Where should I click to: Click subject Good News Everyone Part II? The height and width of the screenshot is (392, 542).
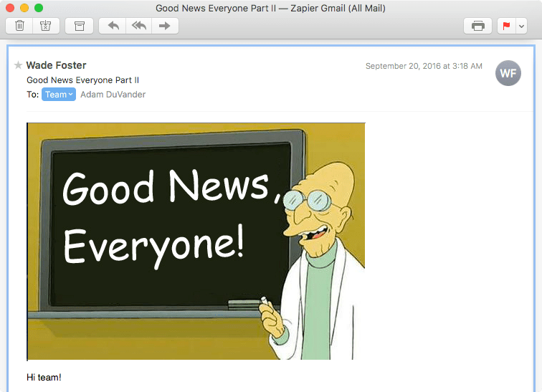point(83,80)
